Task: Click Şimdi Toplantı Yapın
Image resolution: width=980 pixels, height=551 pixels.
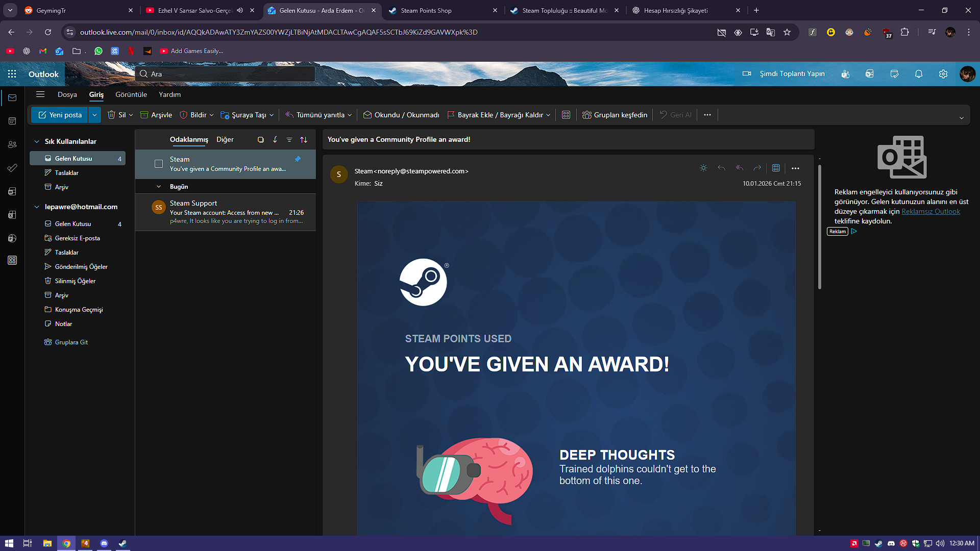Action: pyautogui.click(x=784, y=74)
